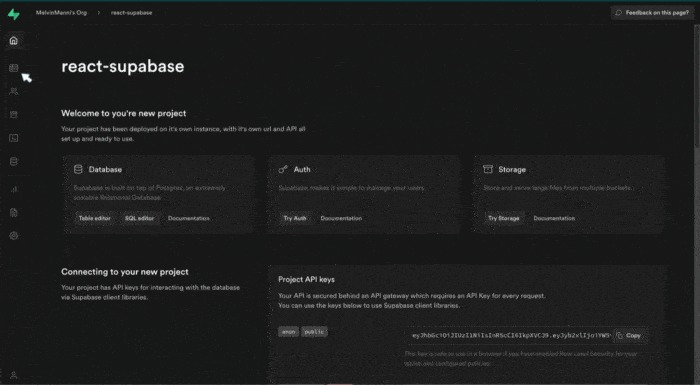
Task: Copy the anon public API key
Action: (629, 335)
